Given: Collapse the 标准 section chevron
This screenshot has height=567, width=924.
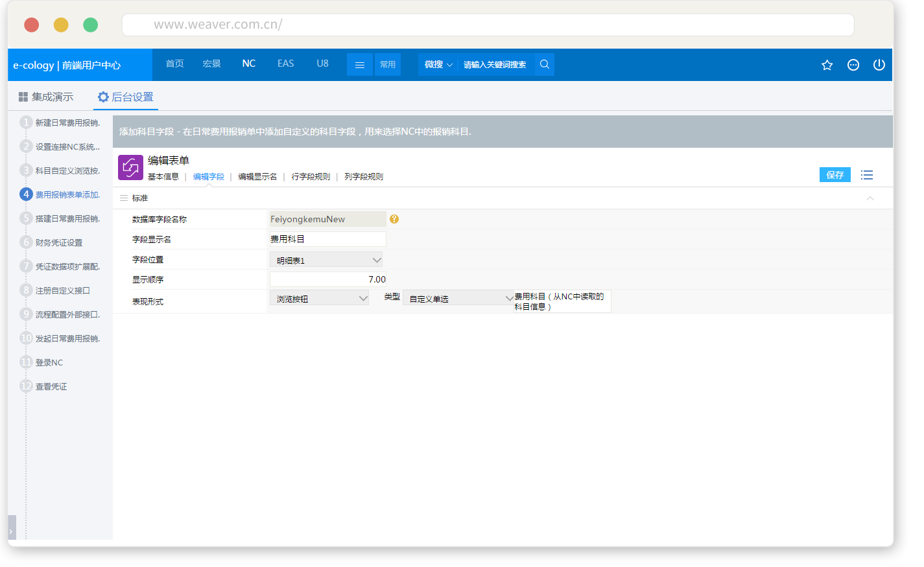Looking at the screenshot, I should click(870, 198).
